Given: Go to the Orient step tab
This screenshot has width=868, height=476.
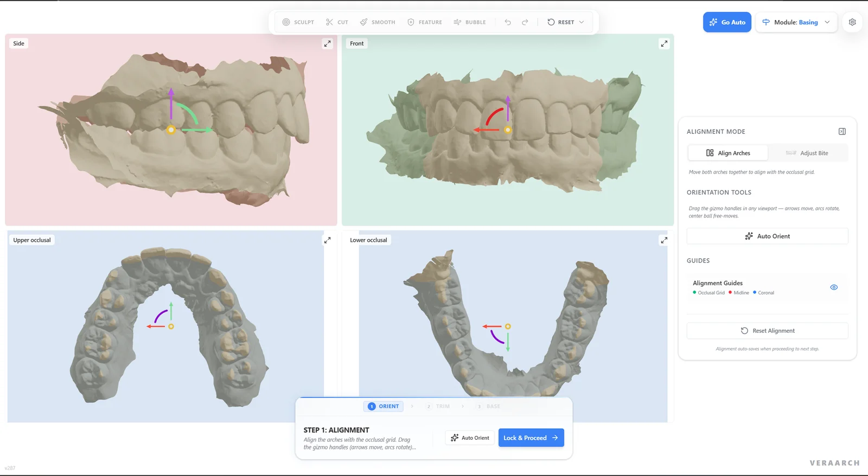Looking at the screenshot, I should coord(384,407).
